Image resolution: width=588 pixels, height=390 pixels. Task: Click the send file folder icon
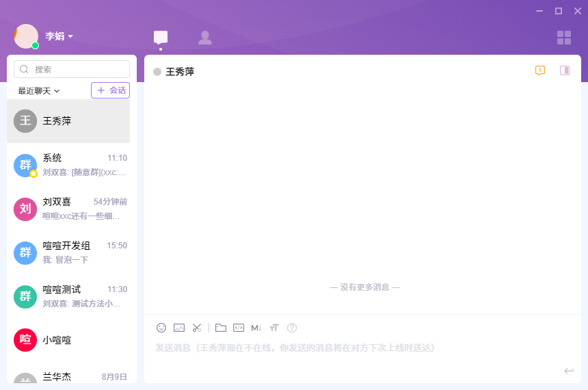(x=221, y=328)
